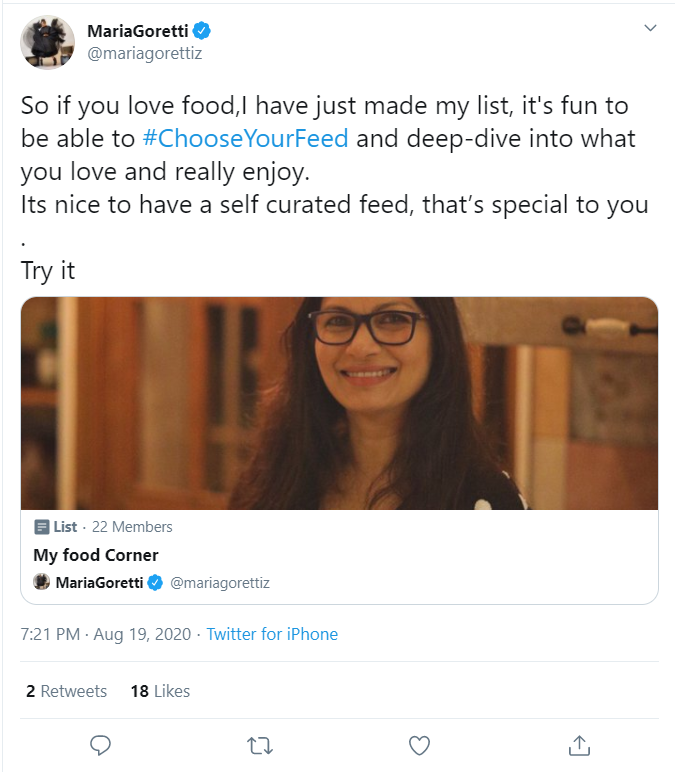Click the @mariagorettiz handle in header
675x772 pixels.
(x=145, y=53)
